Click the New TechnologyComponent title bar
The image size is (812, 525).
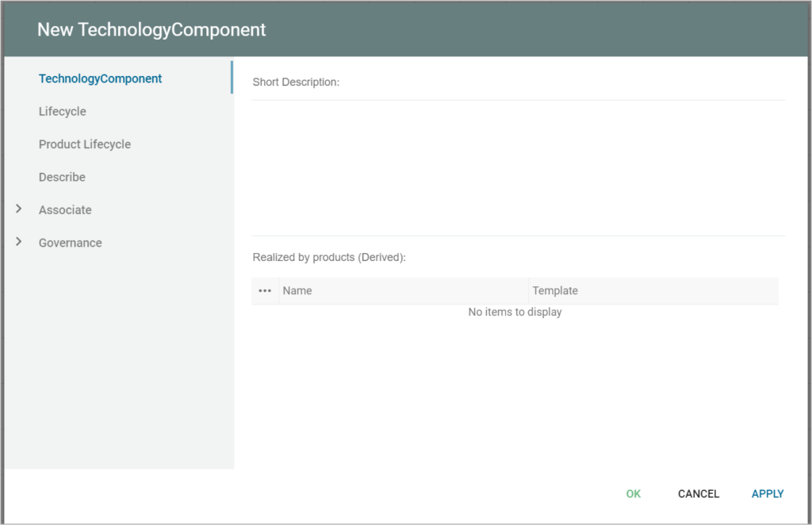pyautogui.click(x=405, y=30)
